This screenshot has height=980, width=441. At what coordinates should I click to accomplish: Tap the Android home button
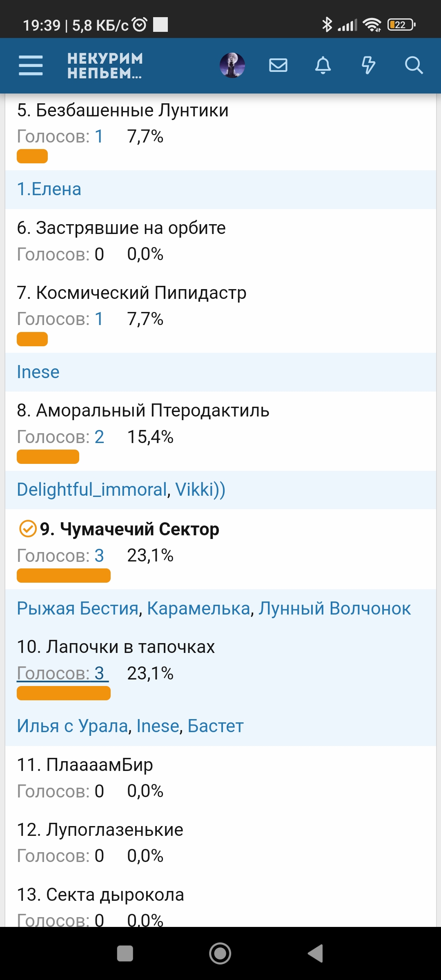220,953
